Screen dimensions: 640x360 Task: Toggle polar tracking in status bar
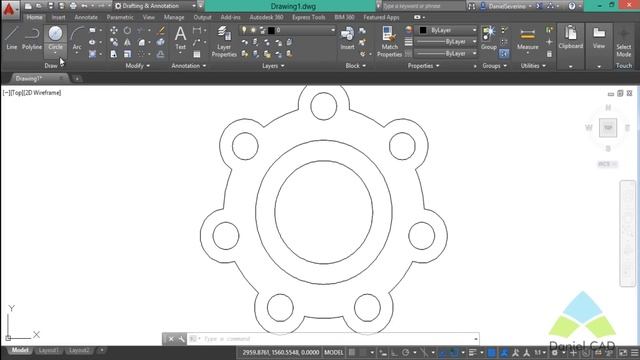[406, 352]
